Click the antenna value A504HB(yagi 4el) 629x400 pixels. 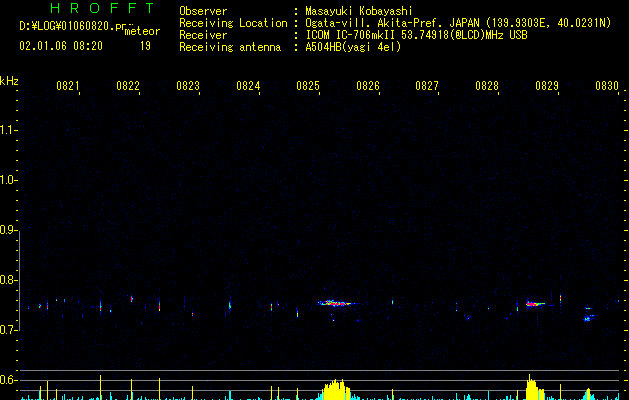[353, 47]
